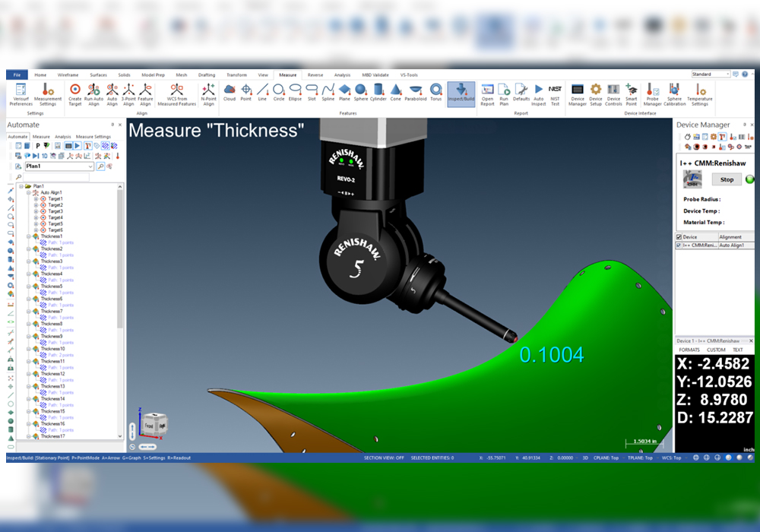The height and width of the screenshot is (532, 760).
Task: Select the N-Point Align tool
Action: [208, 94]
